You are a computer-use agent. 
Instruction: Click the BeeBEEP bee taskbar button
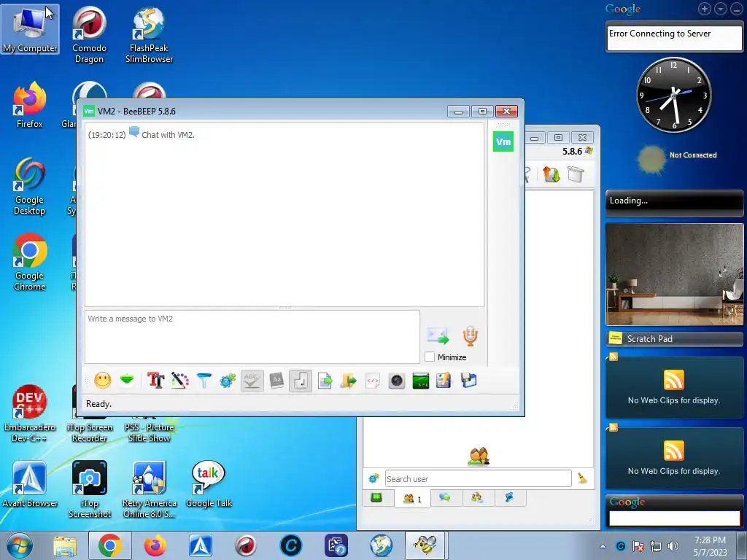425,545
